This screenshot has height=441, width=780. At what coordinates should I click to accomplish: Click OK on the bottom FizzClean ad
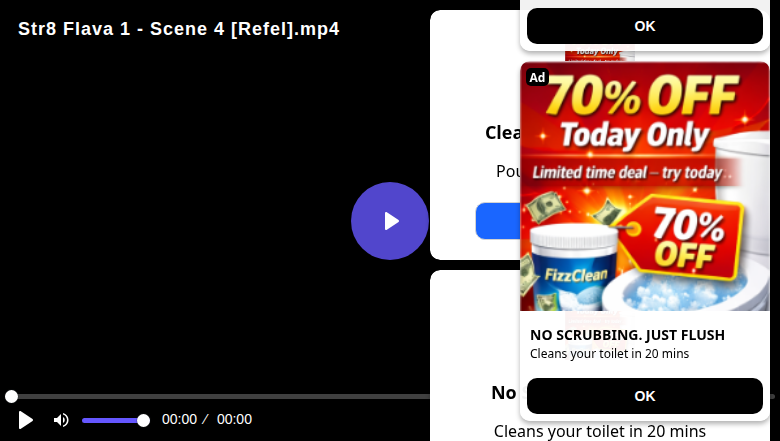pos(645,396)
